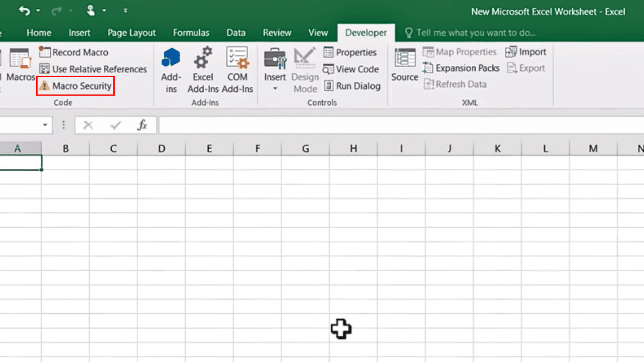This screenshot has width=644, height=362.
Task: Open the Touch/Mouse Mode dropdown arrow
Action: pos(104,11)
